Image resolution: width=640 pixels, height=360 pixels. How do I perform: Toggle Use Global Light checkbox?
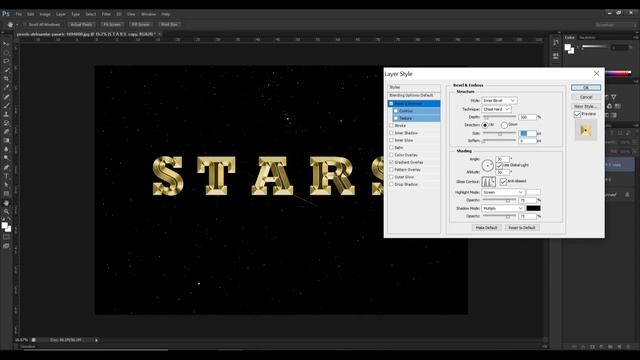pyautogui.click(x=499, y=165)
